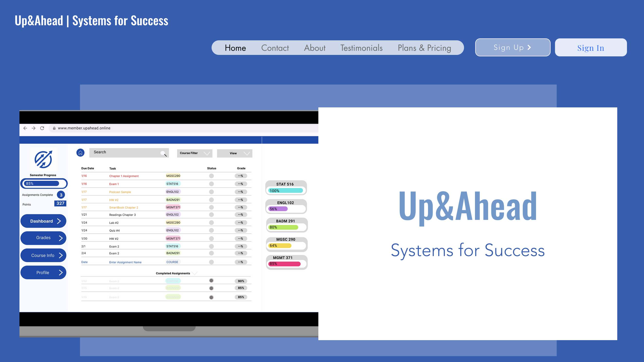This screenshot has width=644, height=362.
Task: Select the Home navigation tab
Action: pyautogui.click(x=235, y=47)
